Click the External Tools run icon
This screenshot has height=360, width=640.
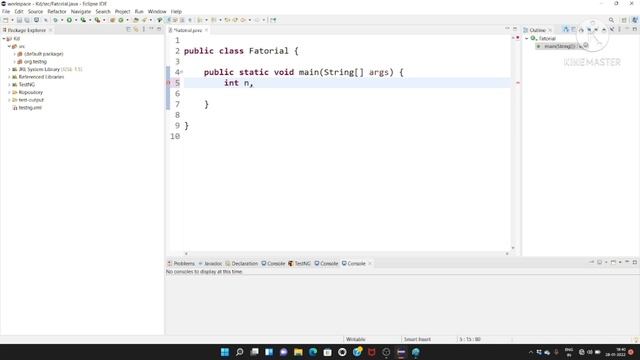pos(97,20)
